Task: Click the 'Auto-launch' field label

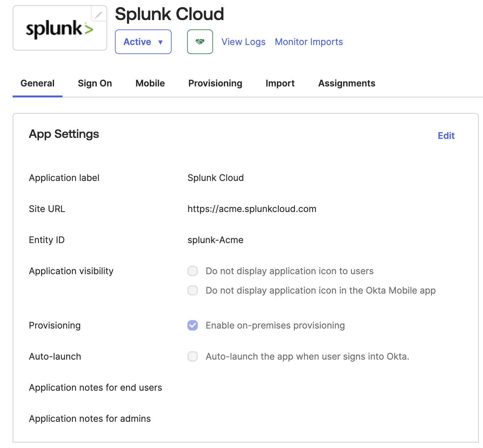Action: point(55,356)
